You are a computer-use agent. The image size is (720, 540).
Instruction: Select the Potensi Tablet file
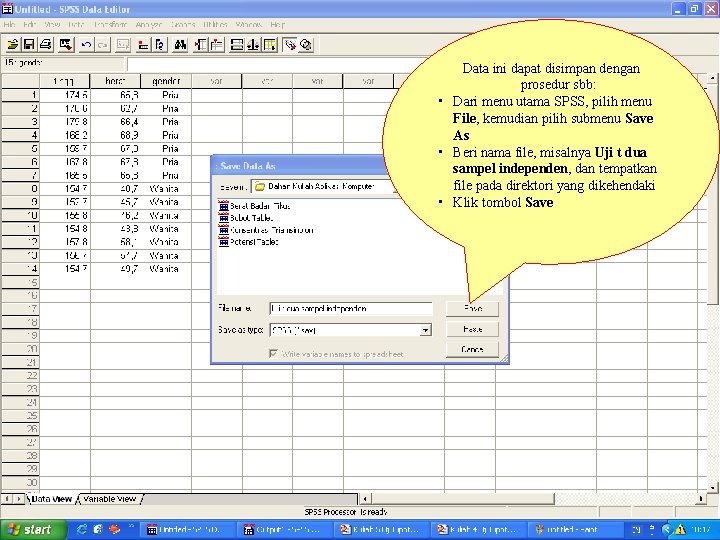[248, 242]
